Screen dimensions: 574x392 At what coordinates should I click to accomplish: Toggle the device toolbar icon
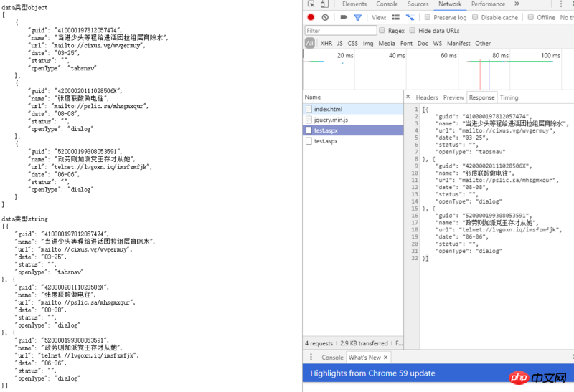pyautogui.click(x=325, y=4)
